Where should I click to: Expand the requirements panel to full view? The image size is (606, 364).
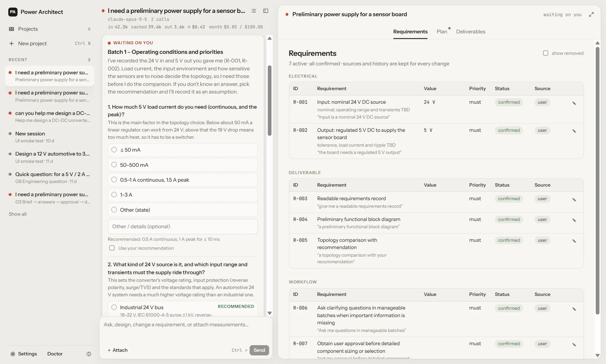click(x=591, y=14)
